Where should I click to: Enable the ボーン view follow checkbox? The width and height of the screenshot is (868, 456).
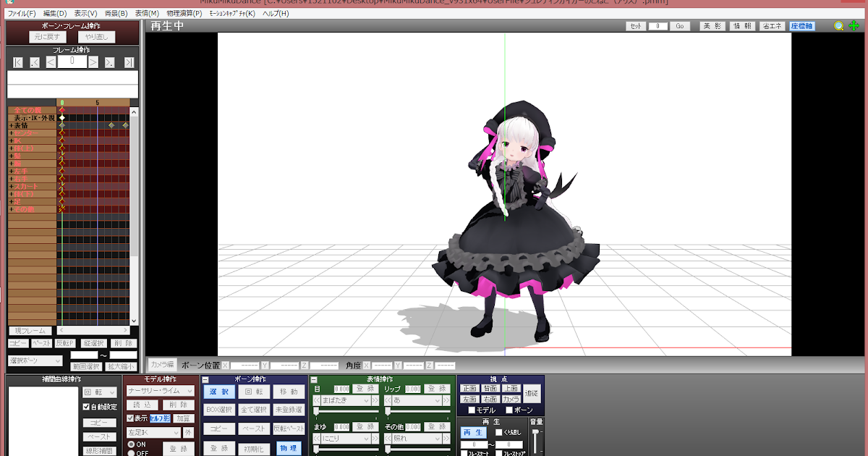[x=509, y=410]
